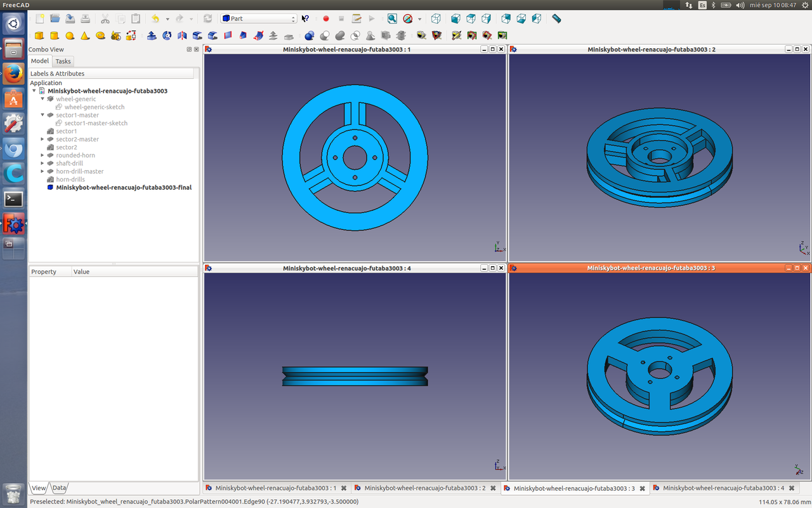Viewport: 812px width, 508px height.
Task: Click the Fit All zoom icon
Action: pyautogui.click(x=392, y=18)
